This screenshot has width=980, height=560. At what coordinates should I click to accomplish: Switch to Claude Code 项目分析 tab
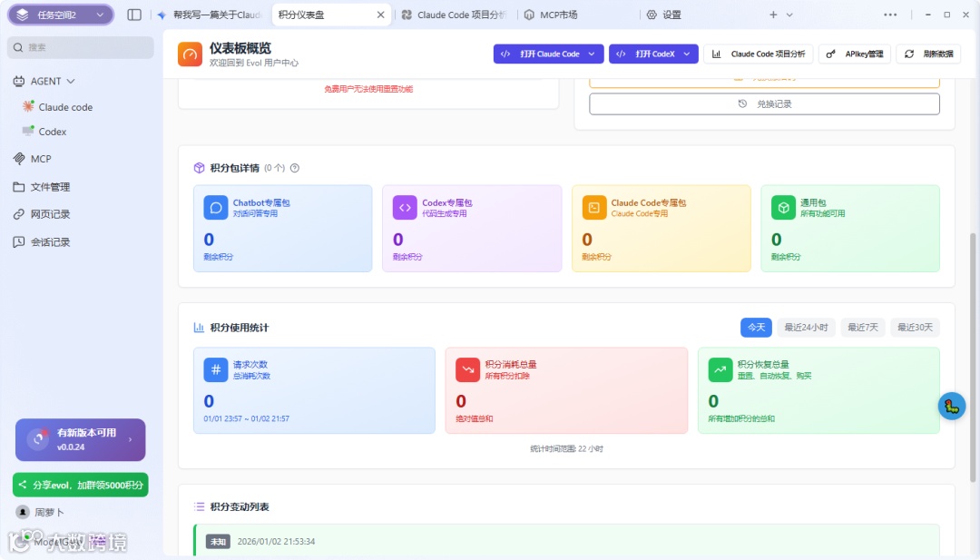[455, 15]
